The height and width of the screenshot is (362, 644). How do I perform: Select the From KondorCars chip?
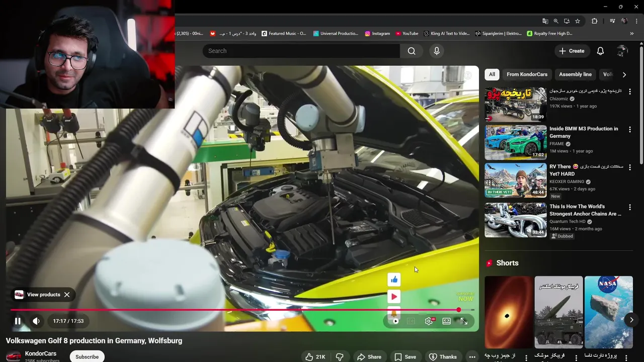tap(527, 74)
